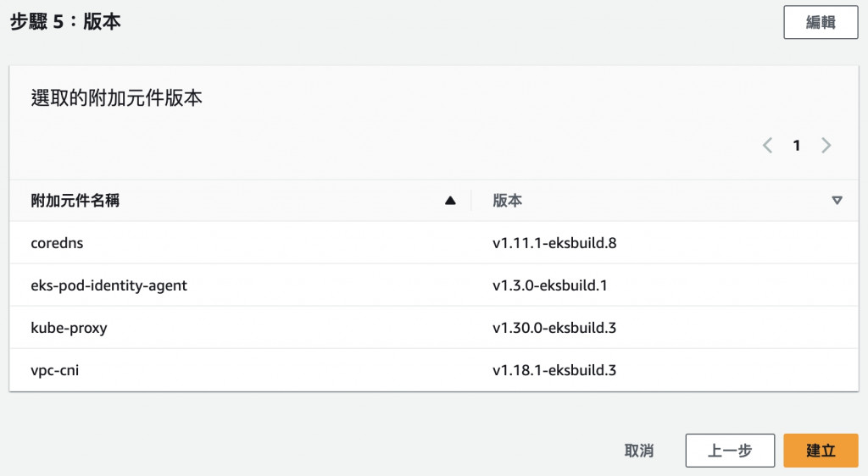The height and width of the screenshot is (476, 868).
Task: Click kube-proxy version v1.30.0-eksbuild.3
Action: [554, 328]
